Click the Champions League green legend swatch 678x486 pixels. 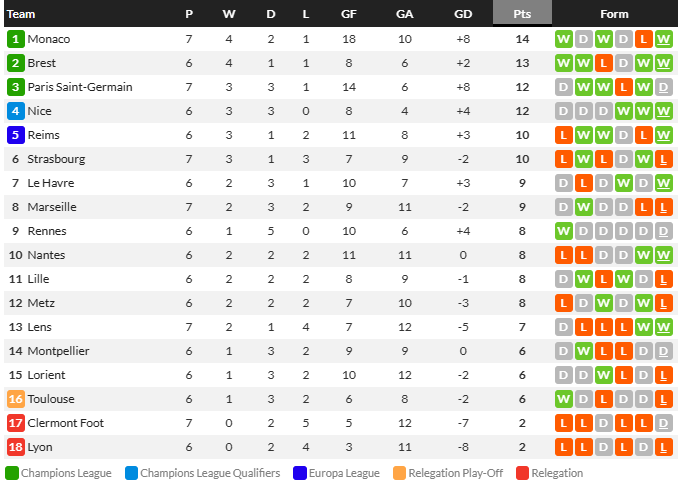[x=12, y=473]
